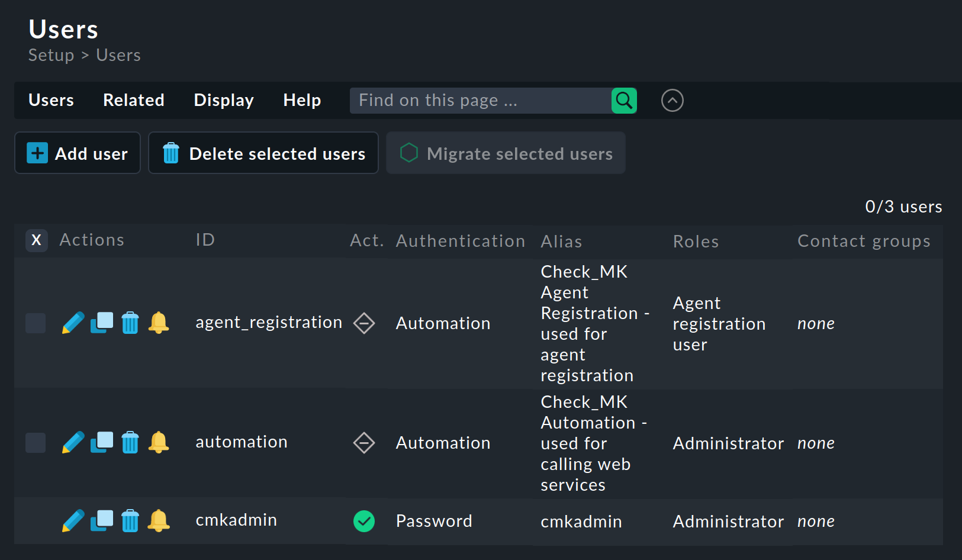
Task: Open the Related menu
Action: pos(134,100)
